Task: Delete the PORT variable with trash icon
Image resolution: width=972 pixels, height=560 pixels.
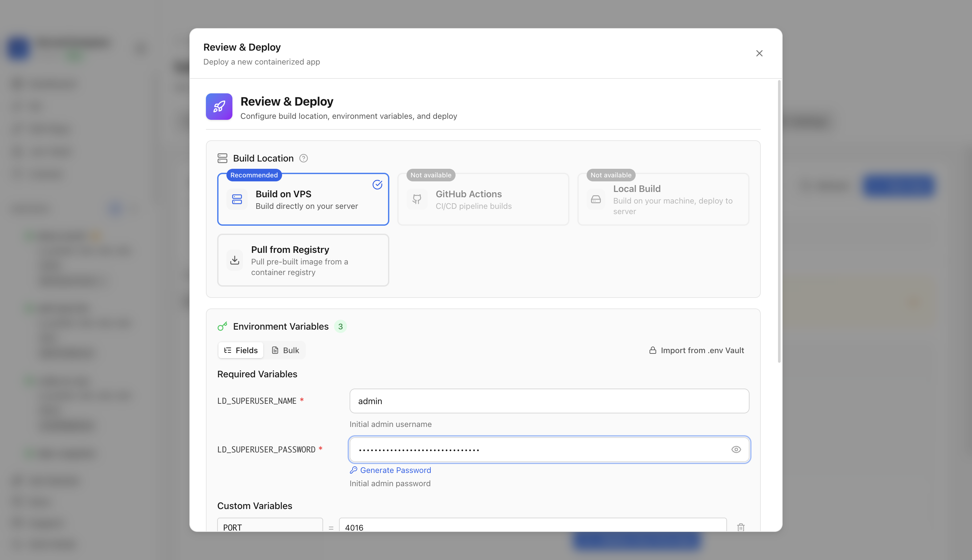Action: (x=741, y=527)
